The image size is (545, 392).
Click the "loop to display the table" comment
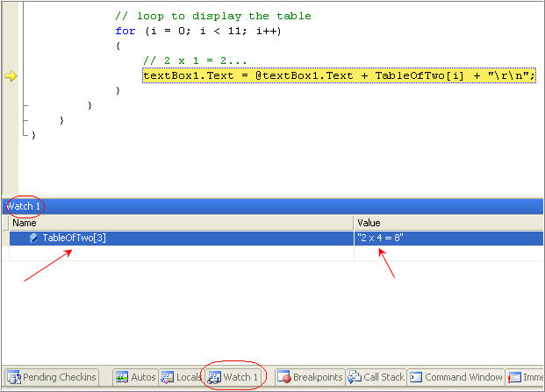coord(213,16)
